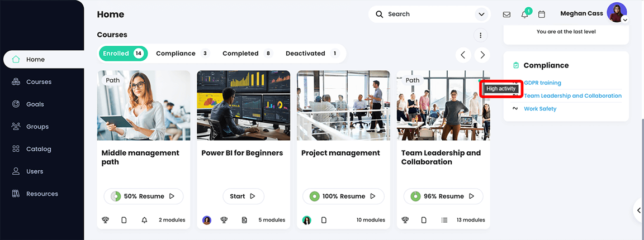Open the Work Safety link
This screenshot has height=240, width=644.
(x=540, y=109)
